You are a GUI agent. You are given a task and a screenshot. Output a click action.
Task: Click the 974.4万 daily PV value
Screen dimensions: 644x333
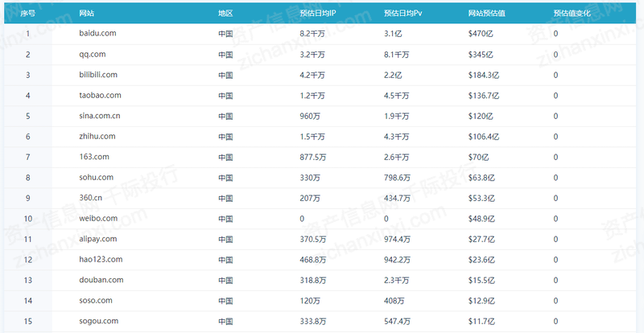397,240
